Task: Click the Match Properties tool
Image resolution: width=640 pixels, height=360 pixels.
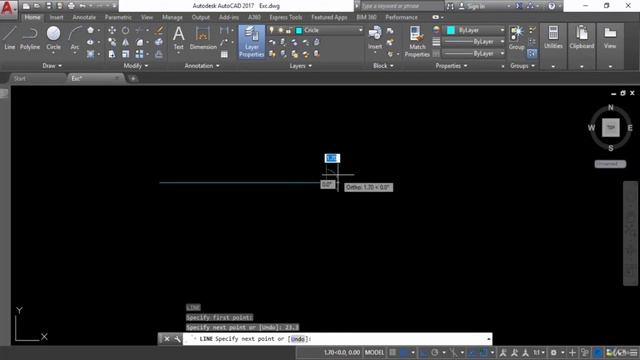Action: pos(417,42)
